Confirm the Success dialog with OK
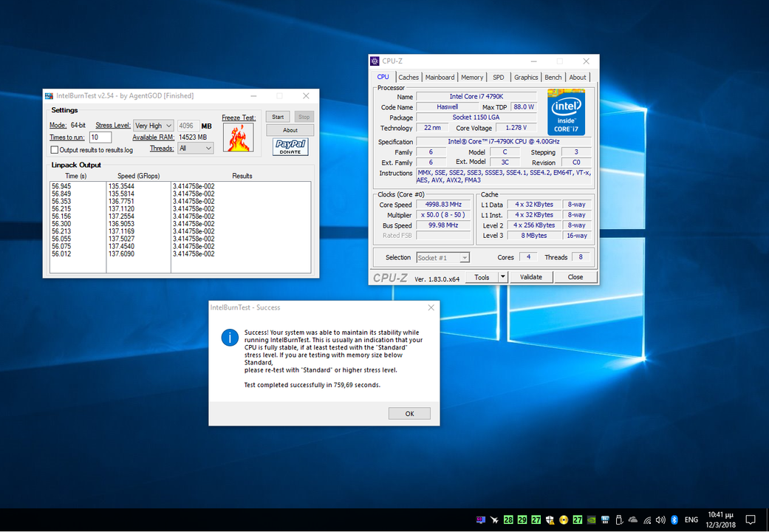Screen dimensions: 769x532 tap(409, 414)
